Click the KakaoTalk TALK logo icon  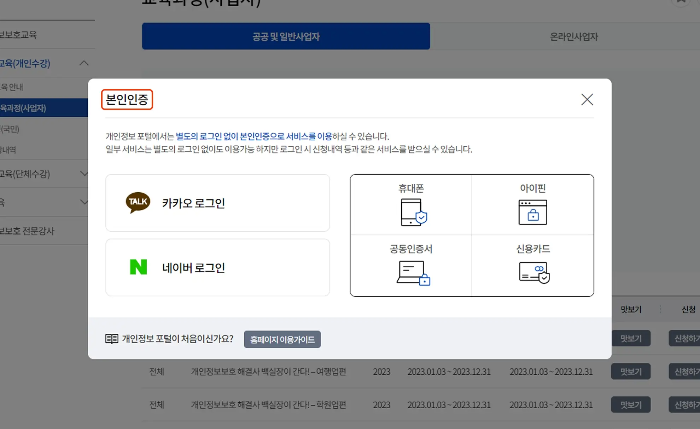point(138,203)
